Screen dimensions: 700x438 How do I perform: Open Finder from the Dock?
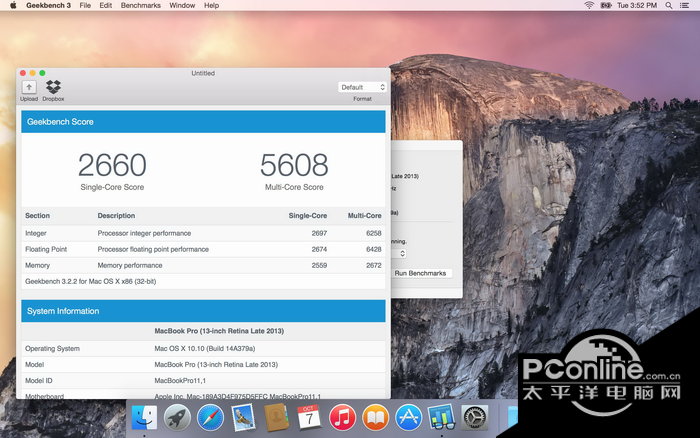click(x=144, y=418)
